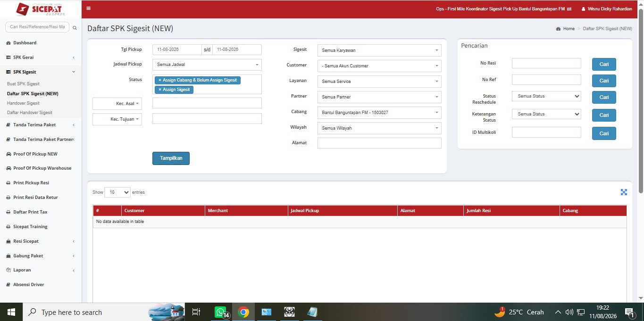This screenshot has height=321, width=644.
Task: Click the Home breadcrumb link
Action: 569,29
